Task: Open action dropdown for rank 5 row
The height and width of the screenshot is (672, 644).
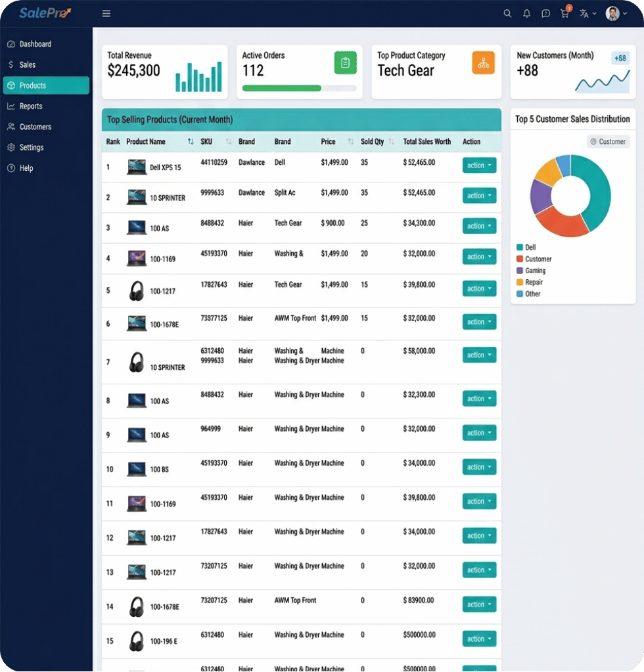Action: pos(479,288)
